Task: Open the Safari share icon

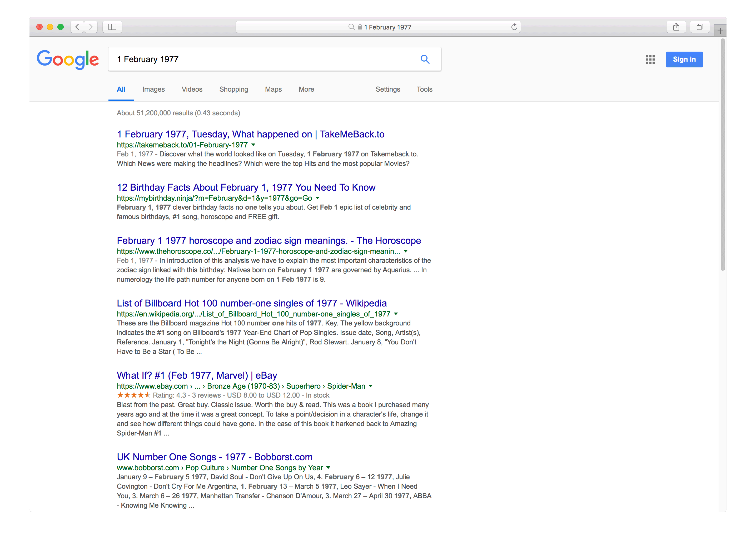Action: tap(676, 27)
